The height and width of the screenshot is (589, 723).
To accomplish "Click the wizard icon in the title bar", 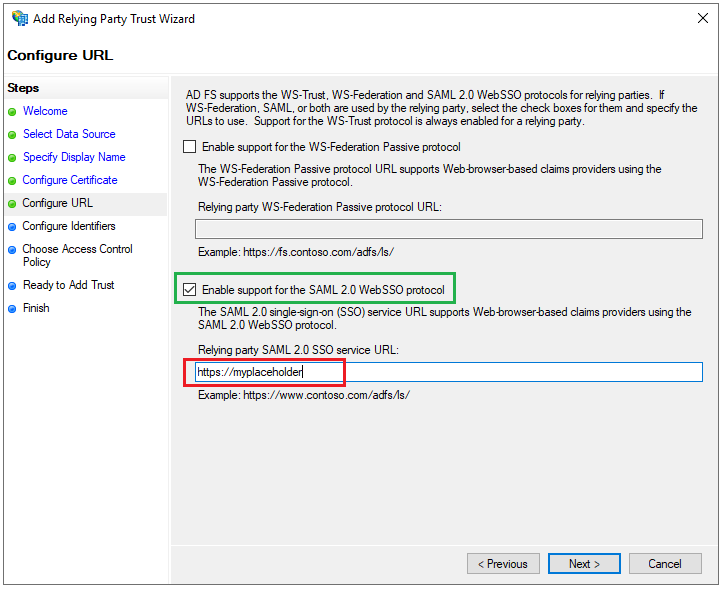I will (20, 18).
